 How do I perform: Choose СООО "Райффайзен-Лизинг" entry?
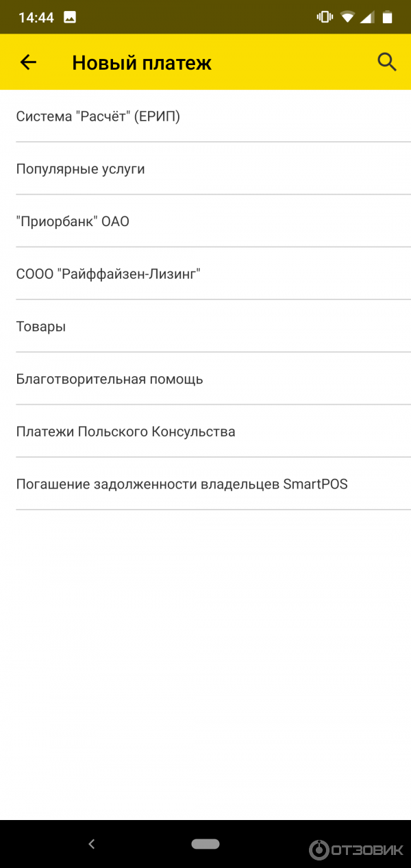108,274
